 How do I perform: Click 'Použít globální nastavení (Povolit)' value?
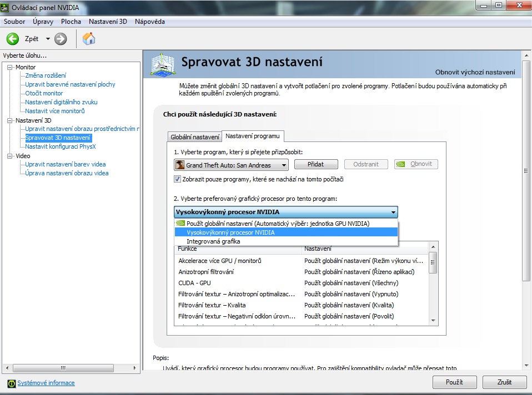point(349,316)
